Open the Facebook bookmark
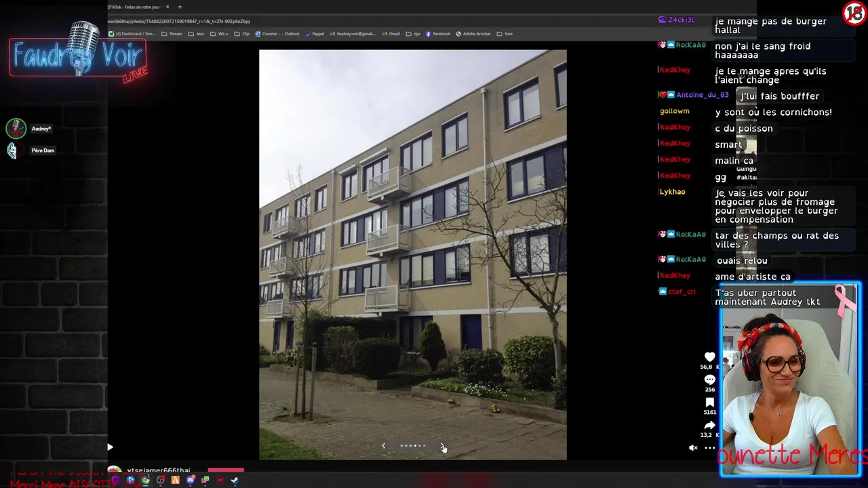 click(x=438, y=34)
